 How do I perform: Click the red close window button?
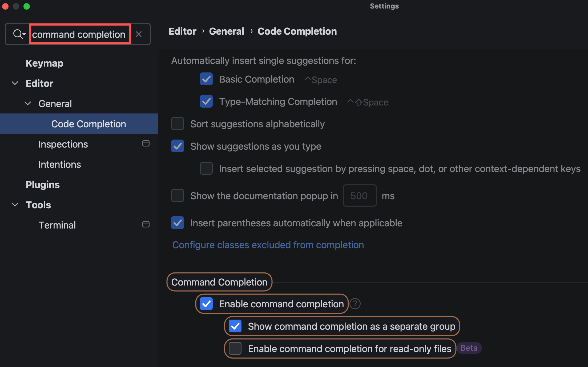[5, 6]
